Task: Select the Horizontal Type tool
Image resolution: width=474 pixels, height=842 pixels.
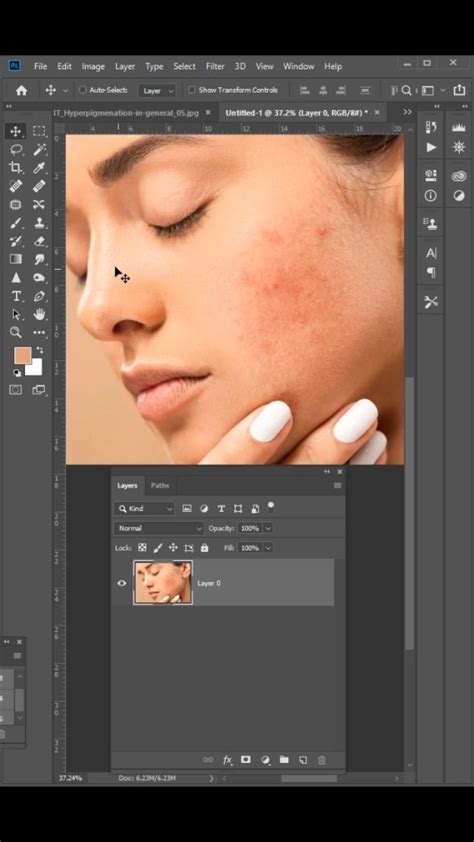Action: pos(16,296)
